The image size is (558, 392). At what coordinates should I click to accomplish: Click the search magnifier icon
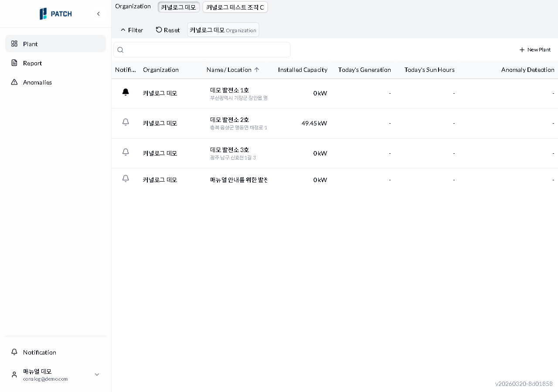tap(120, 50)
